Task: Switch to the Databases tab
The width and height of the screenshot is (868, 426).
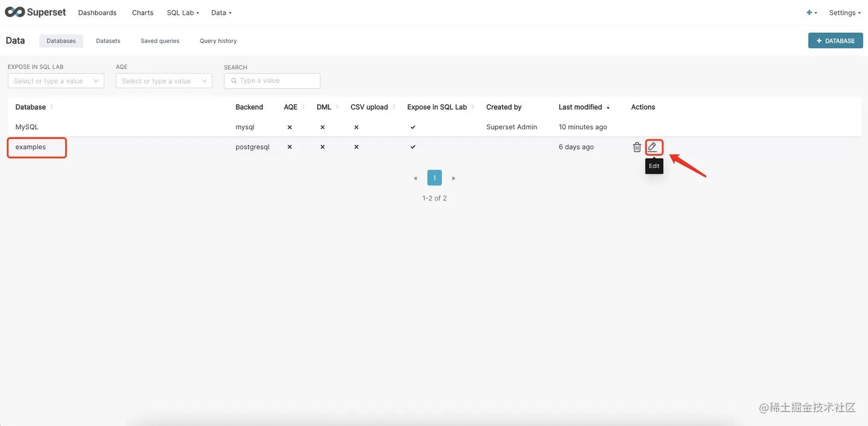Action: click(61, 41)
